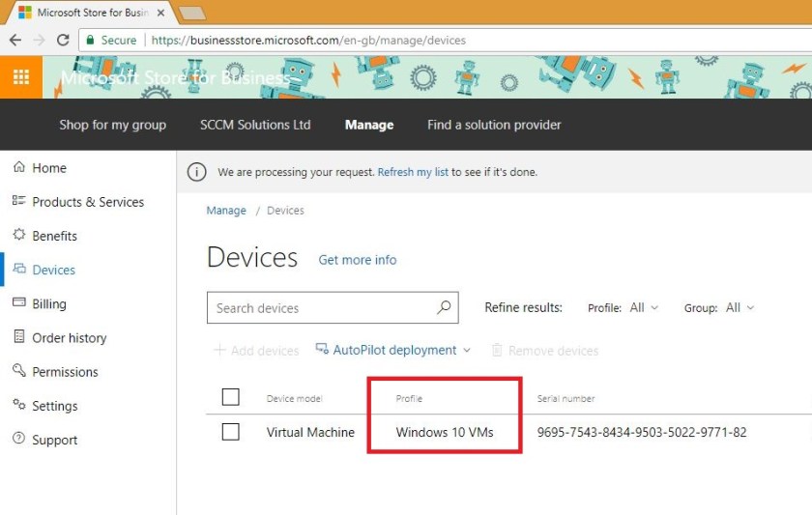Image resolution: width=812 pixels, height=515 pixels.
Task: Click the Windows 10 VMs profile cell
Action: point(445,432)
